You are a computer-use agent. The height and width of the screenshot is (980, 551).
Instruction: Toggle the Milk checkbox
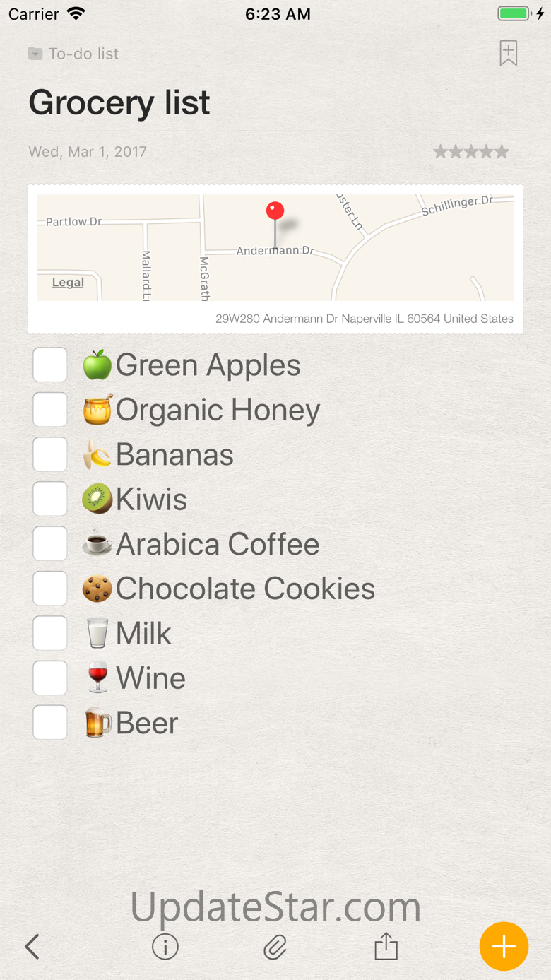pyautogui.click(x=50, y=633)
